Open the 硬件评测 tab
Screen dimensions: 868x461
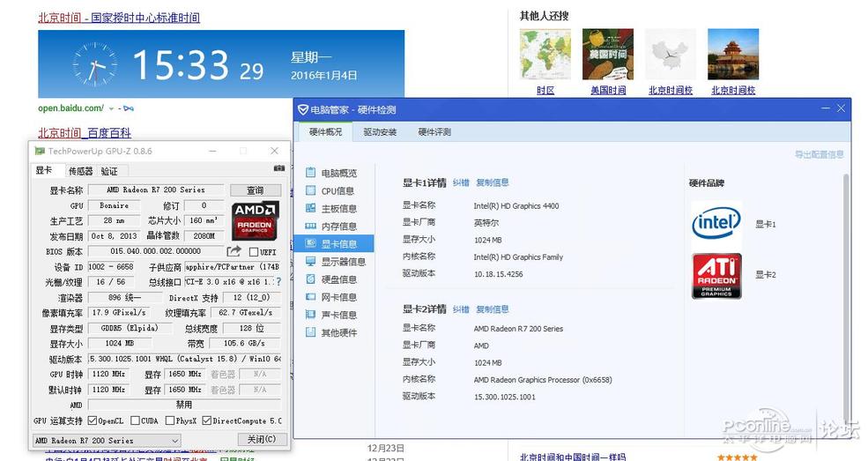click(434, 131)
